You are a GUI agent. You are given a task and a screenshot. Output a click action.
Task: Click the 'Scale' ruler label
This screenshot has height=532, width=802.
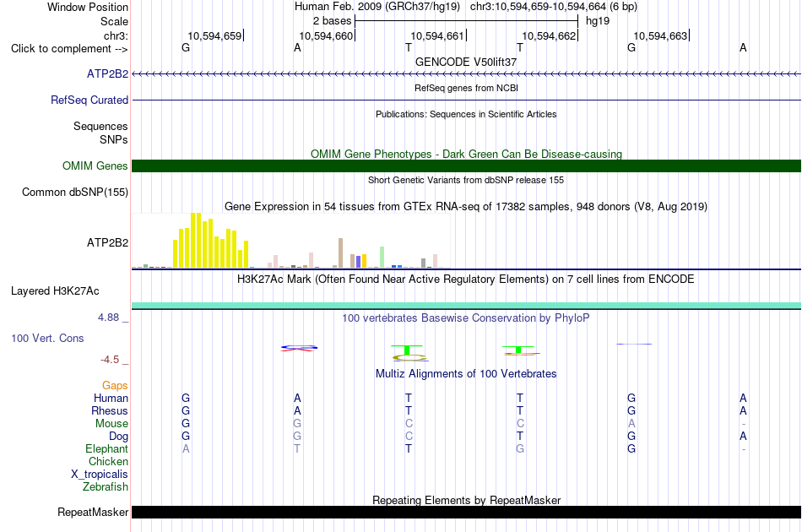click(x=114, y=21)
